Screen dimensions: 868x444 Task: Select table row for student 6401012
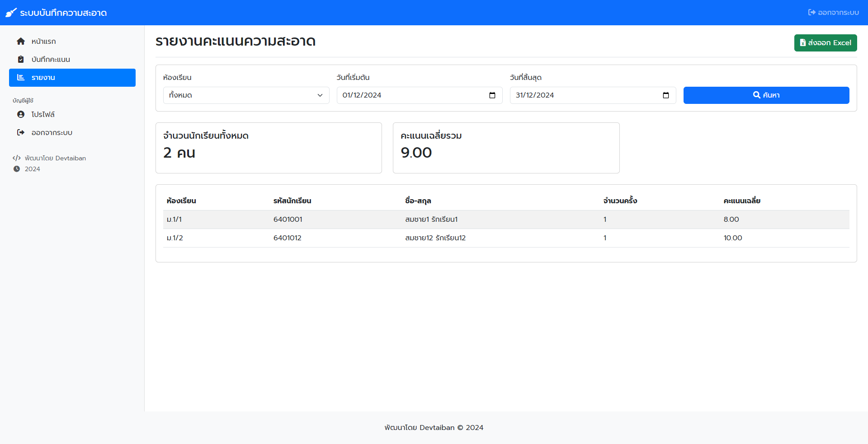click(505, 238)
